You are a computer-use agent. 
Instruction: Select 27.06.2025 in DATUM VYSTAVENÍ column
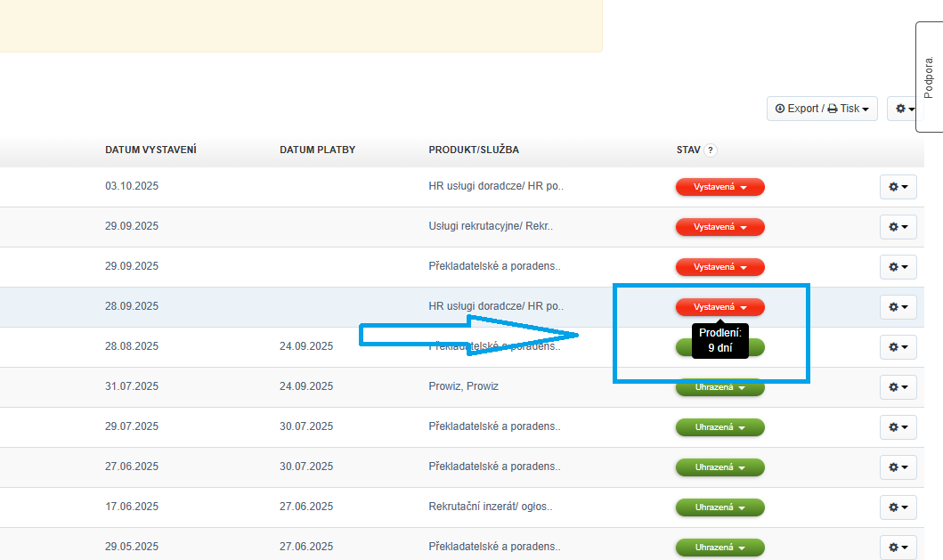[x=132, y=467]
